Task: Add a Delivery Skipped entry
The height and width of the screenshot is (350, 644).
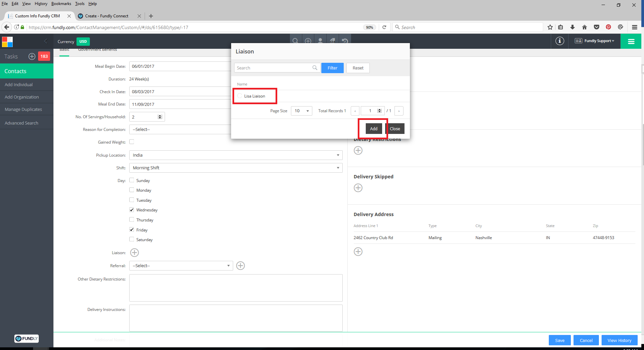Action: 358,188
